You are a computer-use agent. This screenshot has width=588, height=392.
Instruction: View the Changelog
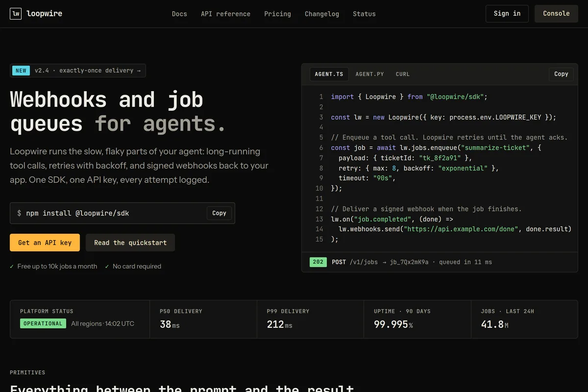pos(322,14)
